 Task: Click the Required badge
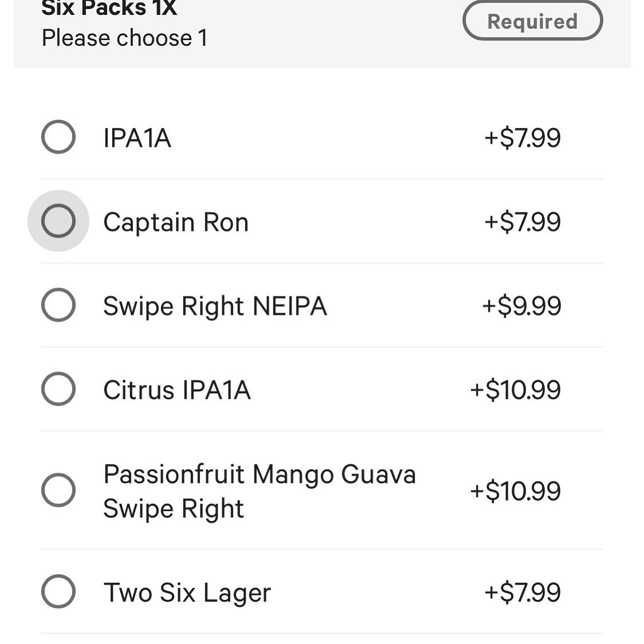coord(532,21)
